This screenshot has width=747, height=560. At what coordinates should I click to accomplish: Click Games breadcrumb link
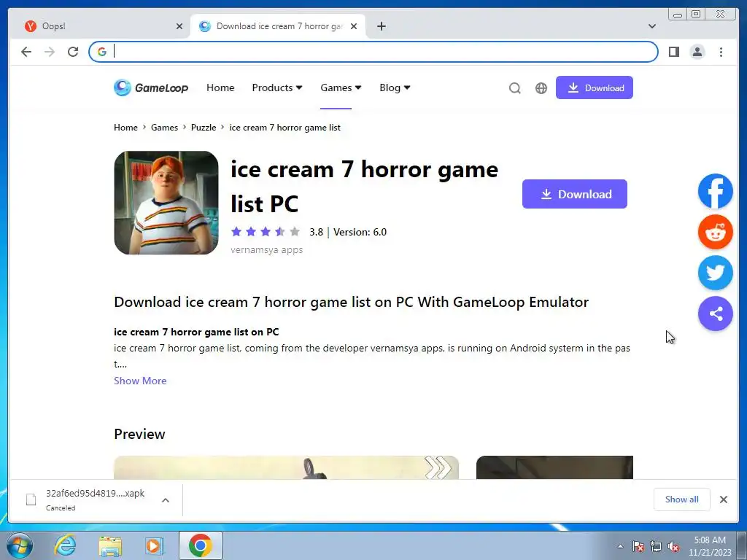[164, 128]
